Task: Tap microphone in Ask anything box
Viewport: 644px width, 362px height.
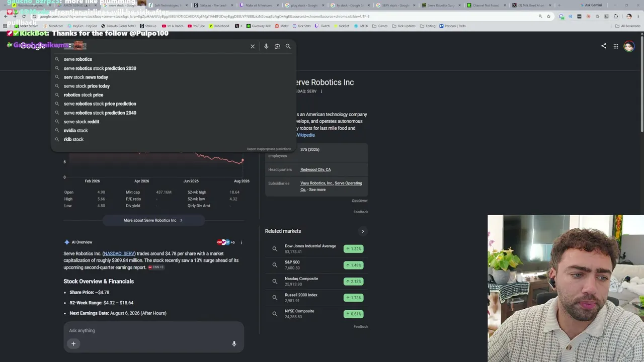Action: point(234,344)
